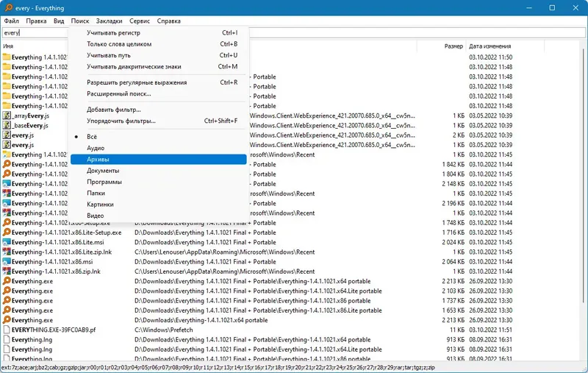Screen dimensions: 588x373
Task: Click icon of Everything-1.4.1.1021.x86.Lite.msi
Action: pyautogui.click(x=7, y=242)
